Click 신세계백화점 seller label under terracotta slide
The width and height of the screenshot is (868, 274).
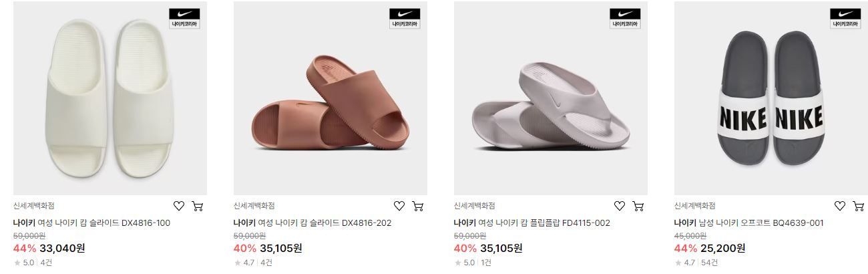point(254,206)
